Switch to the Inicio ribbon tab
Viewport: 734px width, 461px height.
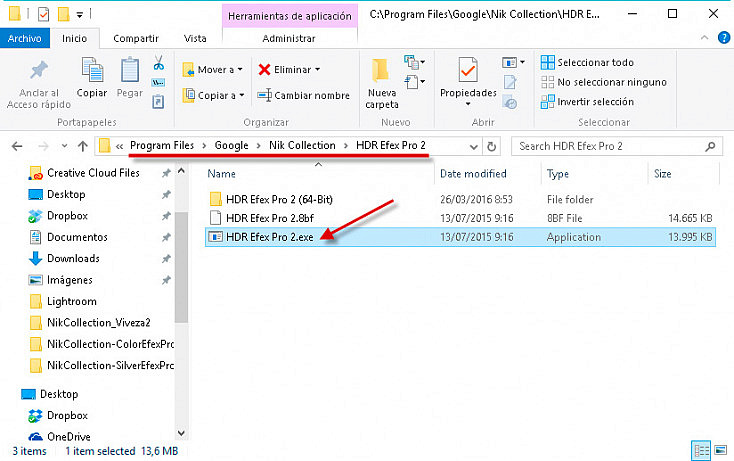pos(74,38)
